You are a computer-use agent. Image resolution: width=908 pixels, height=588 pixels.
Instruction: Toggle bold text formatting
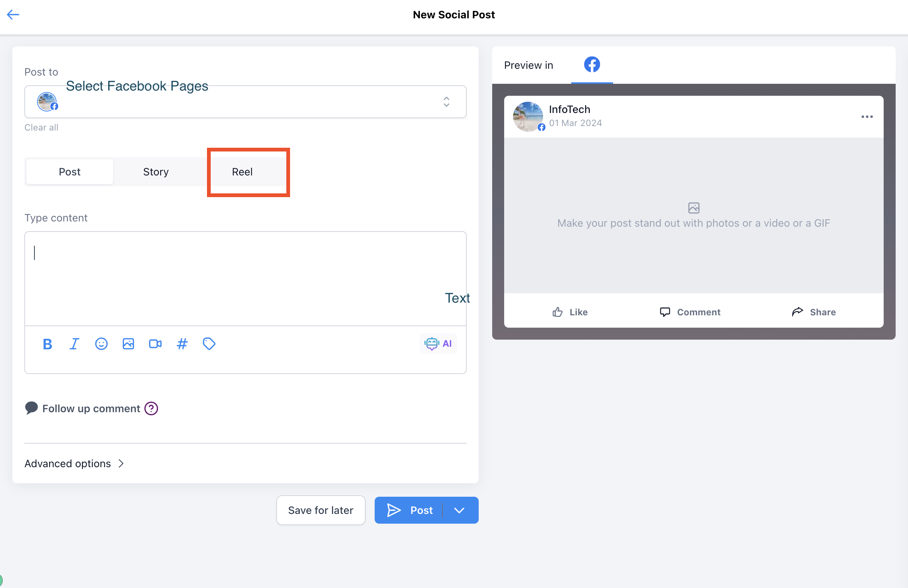pyautogui.click(x=47, y=344)
